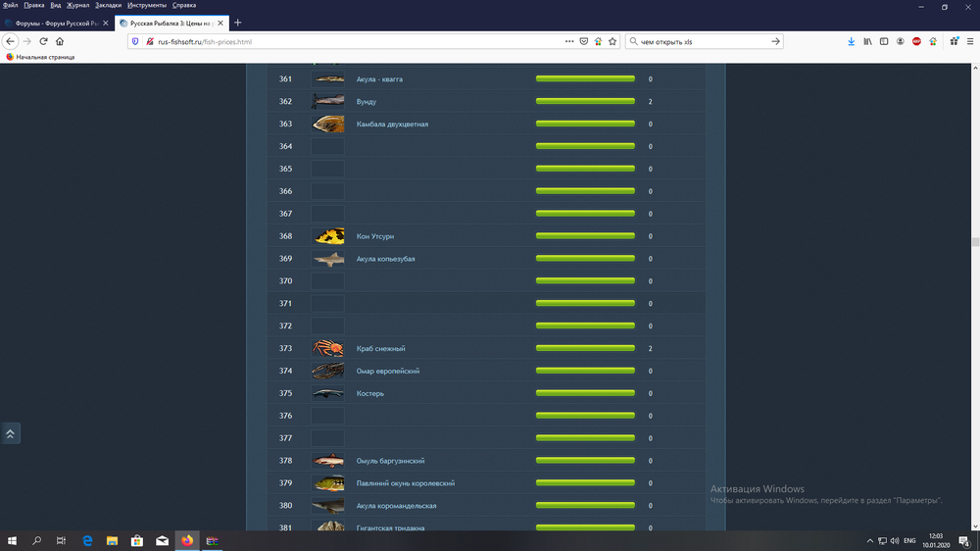Viewport: 980px width, 551px height.
Task: Toggle the sidebar view
Action: (x=884, y=41)
